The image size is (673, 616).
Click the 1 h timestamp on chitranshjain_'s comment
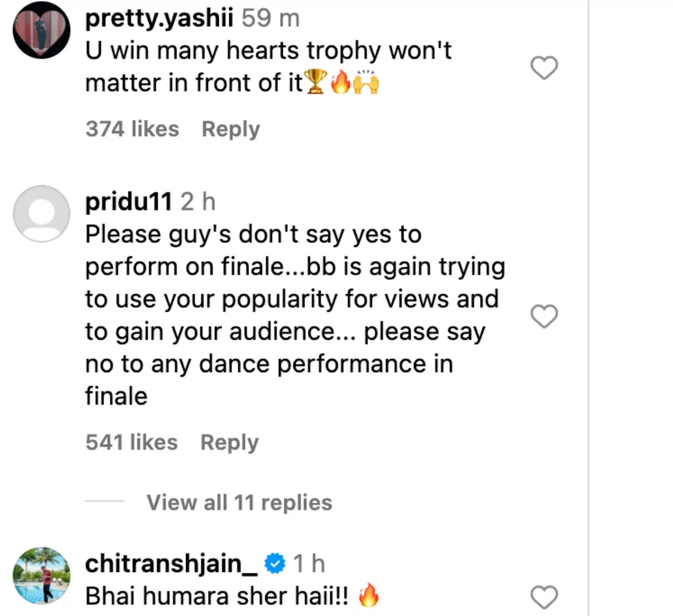tap(309, 564)
